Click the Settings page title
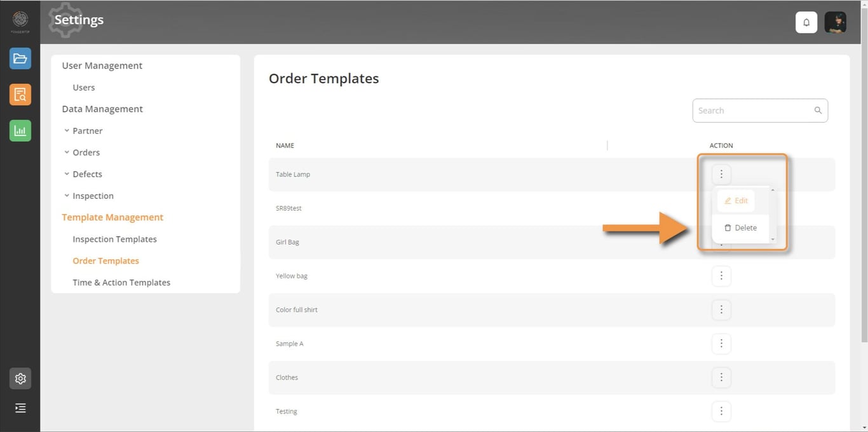The width and height of the screenshot is (868, 432). point(79,20)
